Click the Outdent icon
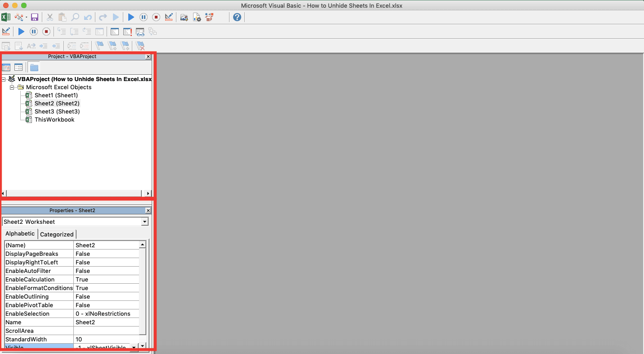644x354 pixels. [x=56, y=46]
